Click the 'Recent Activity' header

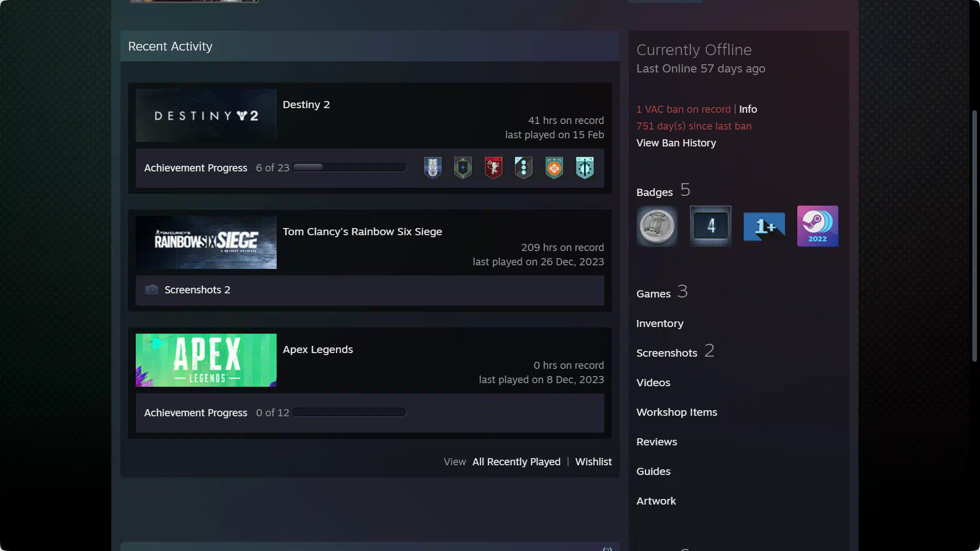(x=170, y=46)
